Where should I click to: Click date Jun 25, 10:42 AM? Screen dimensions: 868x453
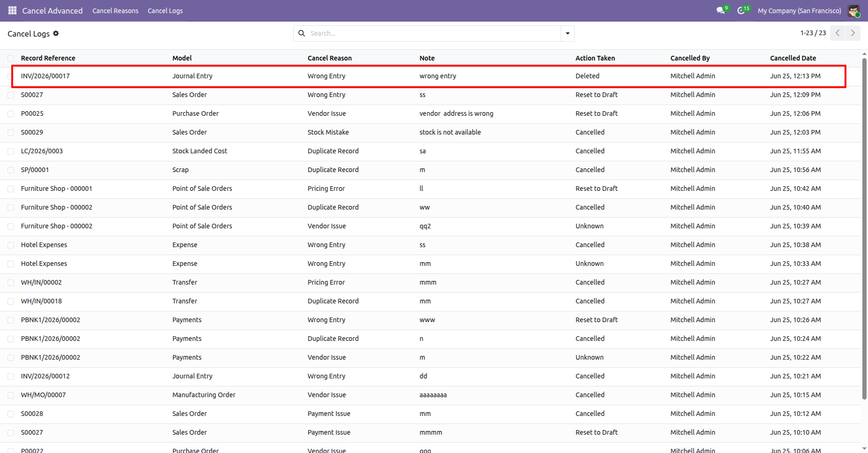pos(795,189)
